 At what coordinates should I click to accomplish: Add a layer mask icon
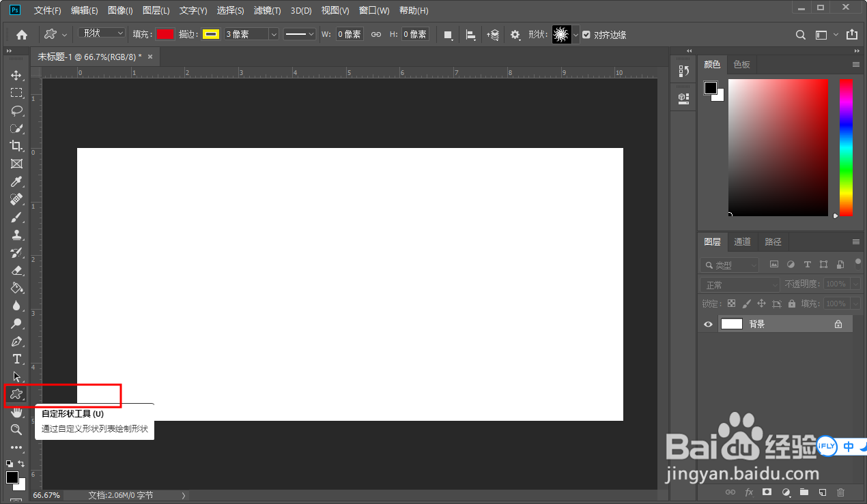(x=767, y=492)
